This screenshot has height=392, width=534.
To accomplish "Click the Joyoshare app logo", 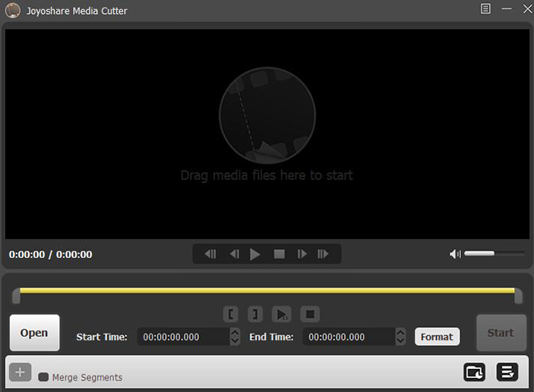I will click(x=12, y=11).
